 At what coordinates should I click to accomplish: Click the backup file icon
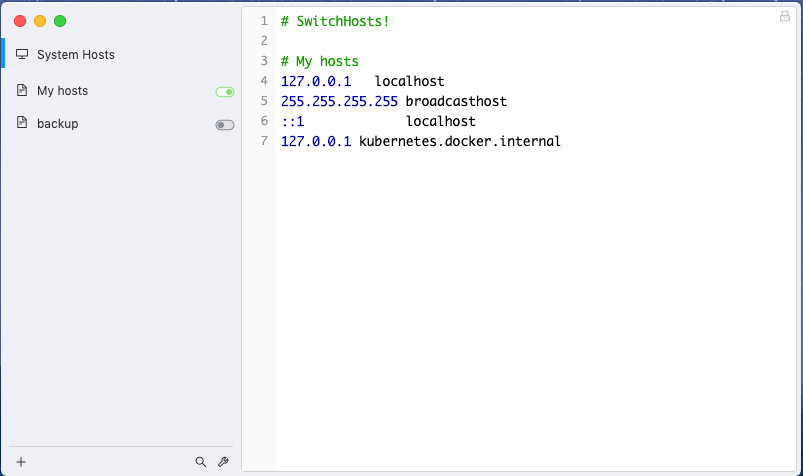tap(22, 123)
